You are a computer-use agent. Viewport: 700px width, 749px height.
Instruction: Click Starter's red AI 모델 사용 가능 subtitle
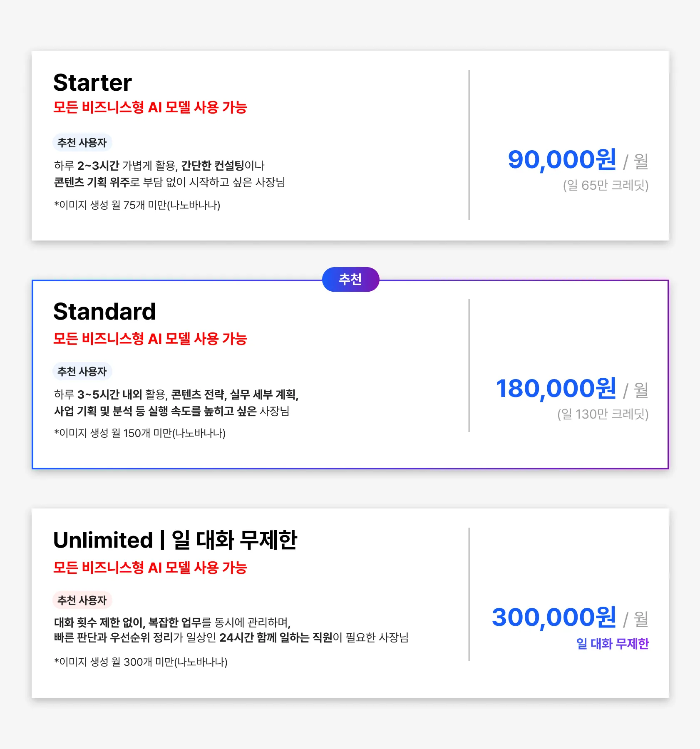(x=150, y=107)
